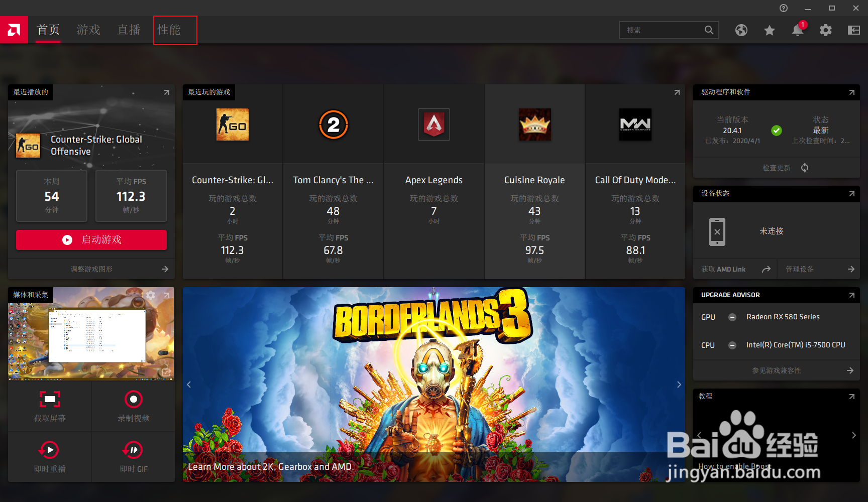Show previous banner with left chevron
Screen dimensions: 868x502
point(189,385)
